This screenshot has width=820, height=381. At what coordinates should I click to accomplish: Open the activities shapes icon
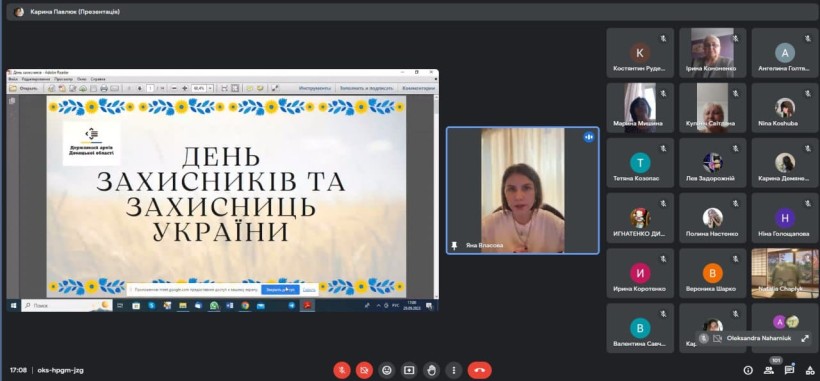810,370
